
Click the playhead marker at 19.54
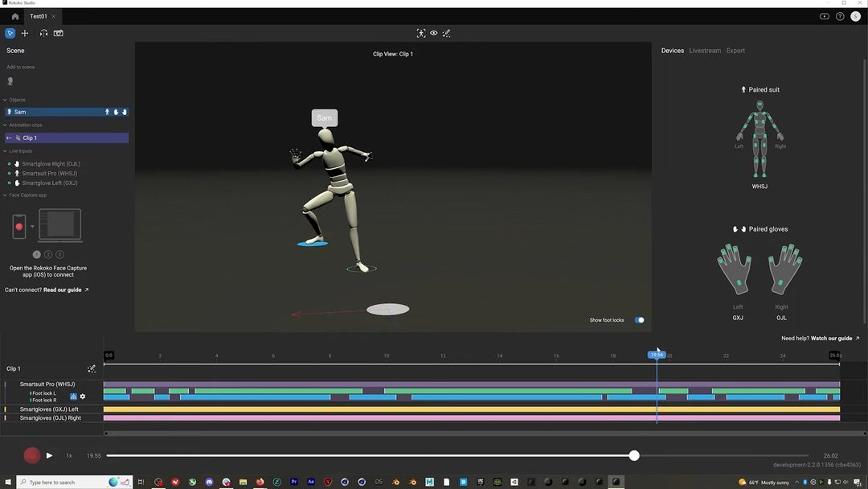tap(657, 353)
